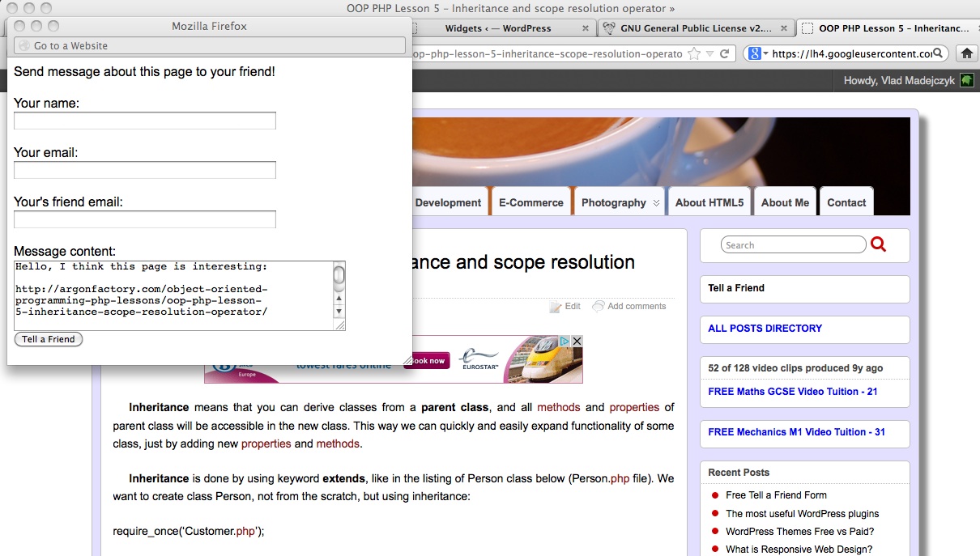
Task: Click the message content scrollbar down arrow
Action: 339,312
